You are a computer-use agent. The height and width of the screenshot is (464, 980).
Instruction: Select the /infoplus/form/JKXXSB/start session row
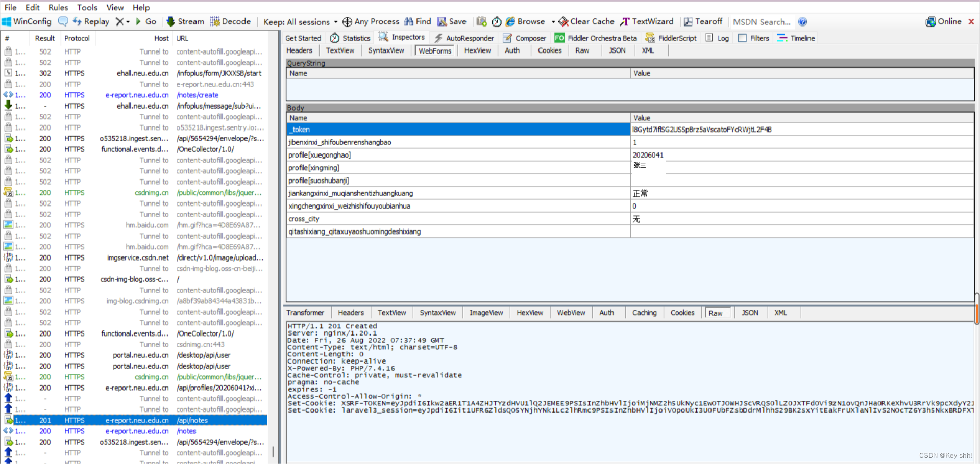click(x=135, y=73)
